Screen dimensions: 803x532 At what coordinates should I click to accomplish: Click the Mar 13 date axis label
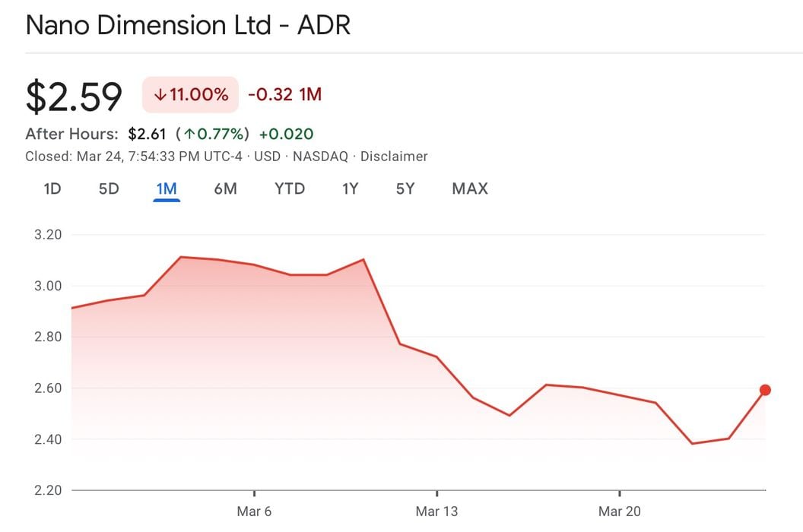(x=436, y=511)
